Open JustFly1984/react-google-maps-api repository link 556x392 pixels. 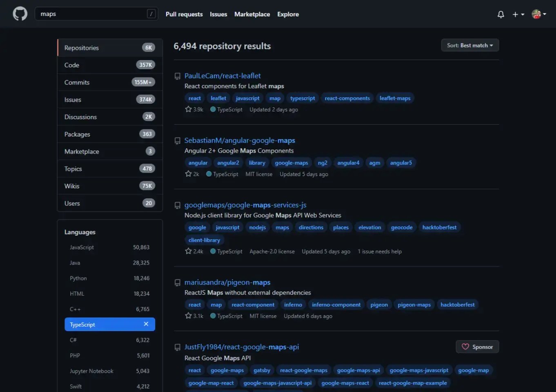pos(242,347)
